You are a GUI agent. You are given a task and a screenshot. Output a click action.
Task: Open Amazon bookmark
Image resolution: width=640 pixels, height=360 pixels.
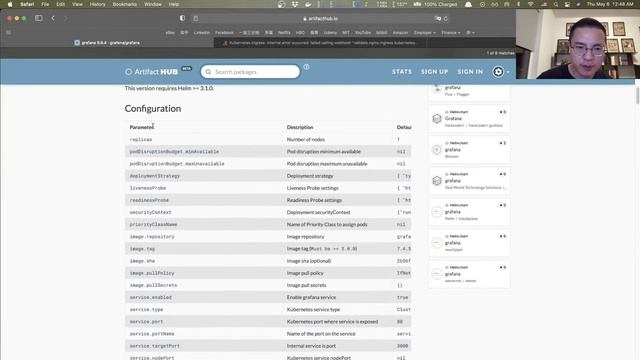pos(400,33)
